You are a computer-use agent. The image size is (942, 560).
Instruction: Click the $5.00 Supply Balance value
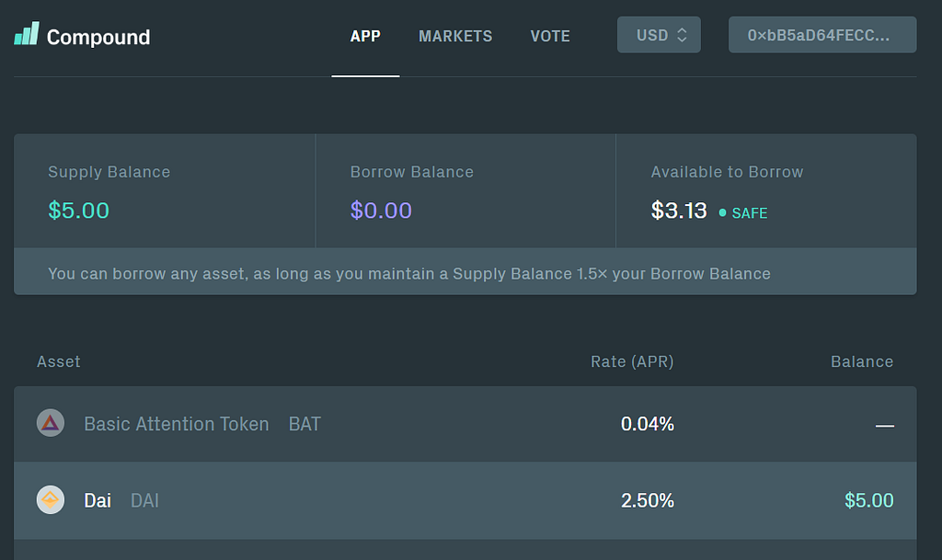tap(79, 210)
